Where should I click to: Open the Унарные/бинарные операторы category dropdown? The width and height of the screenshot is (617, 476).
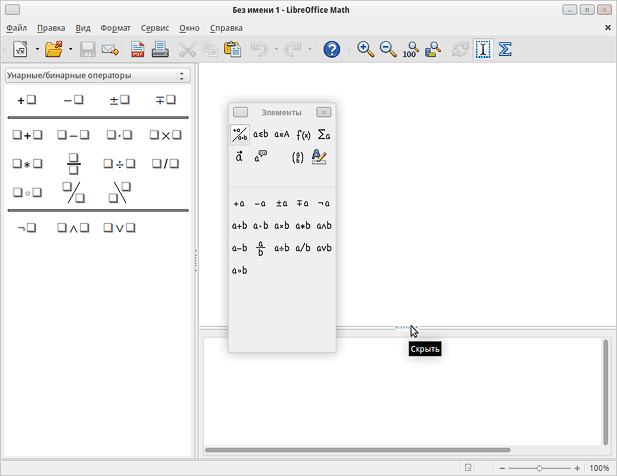click(98, 75)
